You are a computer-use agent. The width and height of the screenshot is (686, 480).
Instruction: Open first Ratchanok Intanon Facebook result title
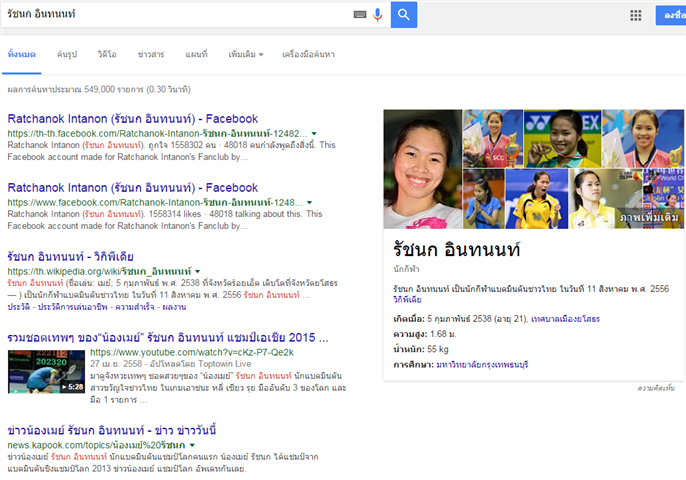pyautogui.click(x=133, y=119)
